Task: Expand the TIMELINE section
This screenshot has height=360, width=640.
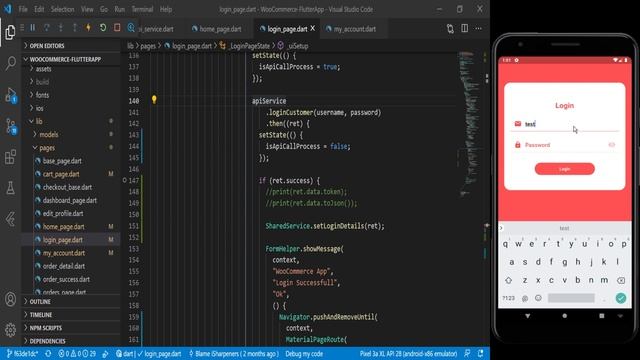Action: [x=41, y=315]
